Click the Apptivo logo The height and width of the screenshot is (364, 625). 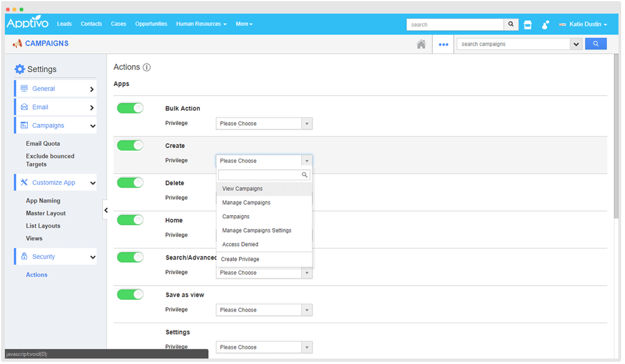(27, 23)
